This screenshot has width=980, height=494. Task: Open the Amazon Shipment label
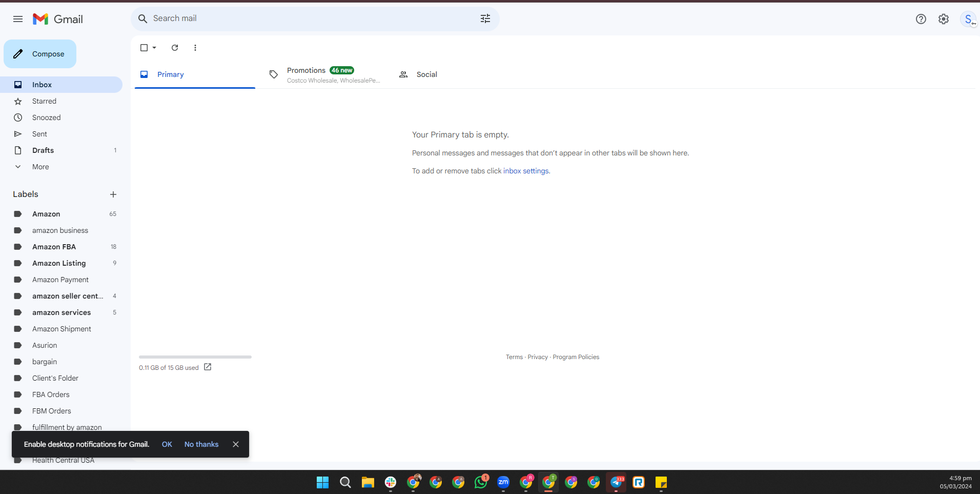61,329
